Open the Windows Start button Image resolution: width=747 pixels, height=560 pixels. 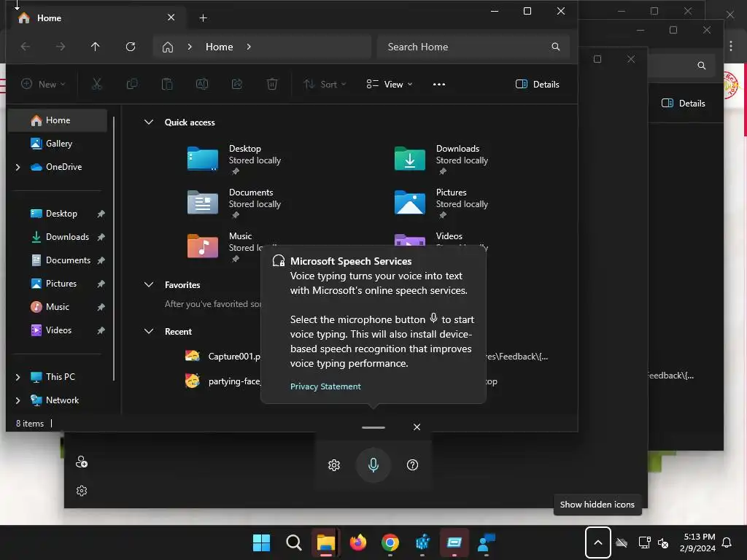(x=262, y=542)
